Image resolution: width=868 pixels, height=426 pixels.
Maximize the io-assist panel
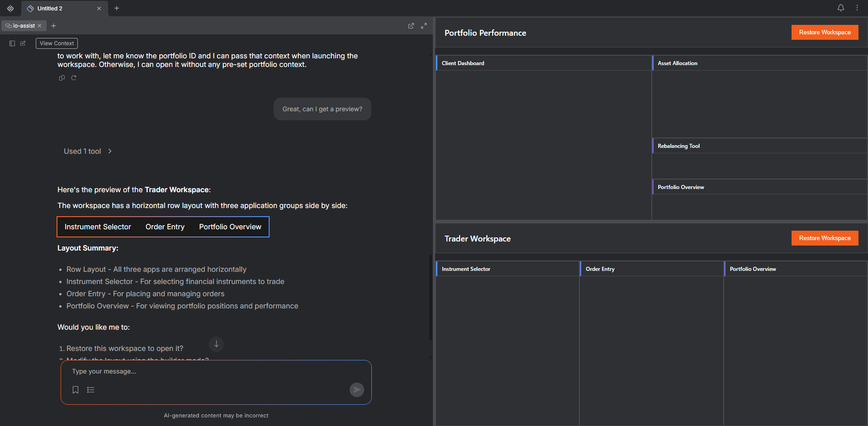(x=423, y=26)
